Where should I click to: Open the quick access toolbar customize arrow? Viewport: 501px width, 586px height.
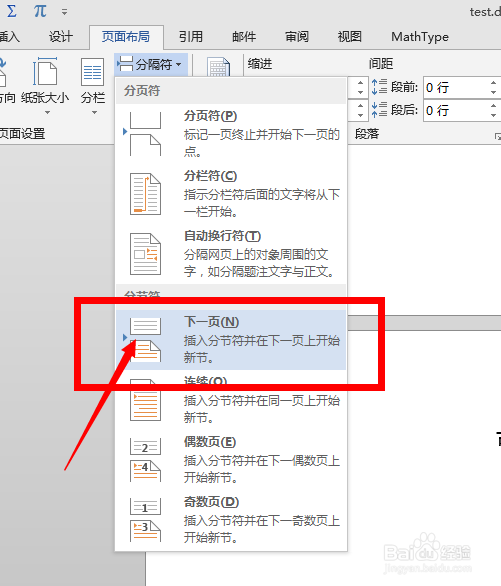(65, 12)
